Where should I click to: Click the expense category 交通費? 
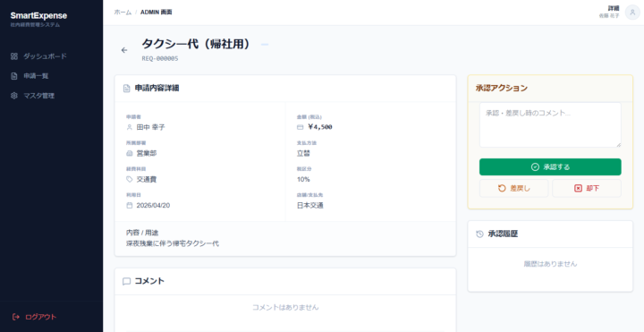(x=147, y=179)
